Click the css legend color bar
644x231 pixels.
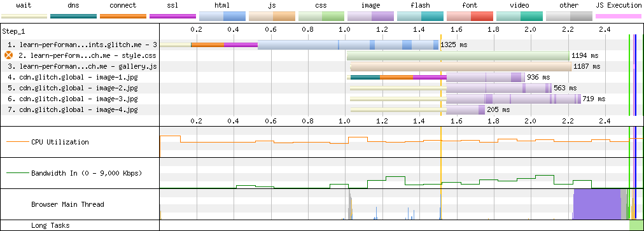tap(321, 16)
